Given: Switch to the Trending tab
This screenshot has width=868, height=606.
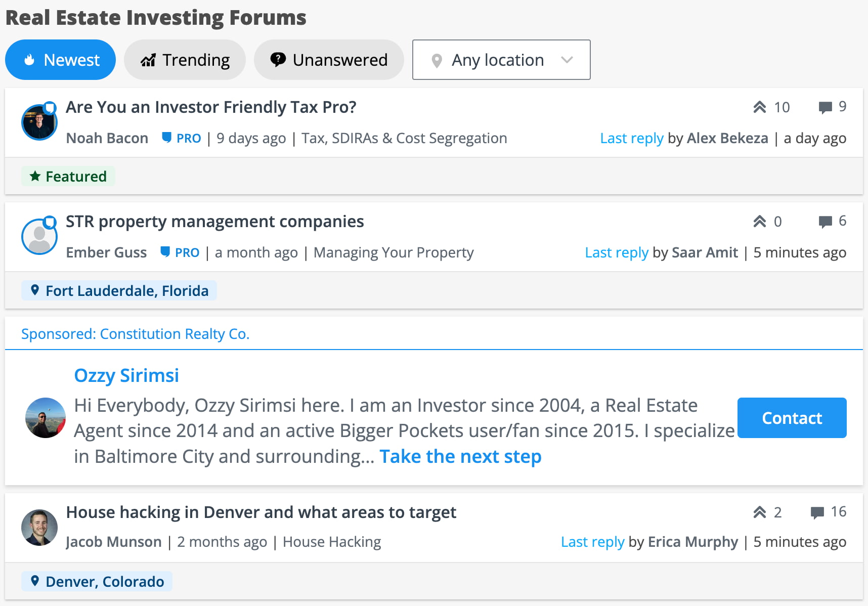Looking at the screenshot, I should pyautogui.click(x=185, y=60).
